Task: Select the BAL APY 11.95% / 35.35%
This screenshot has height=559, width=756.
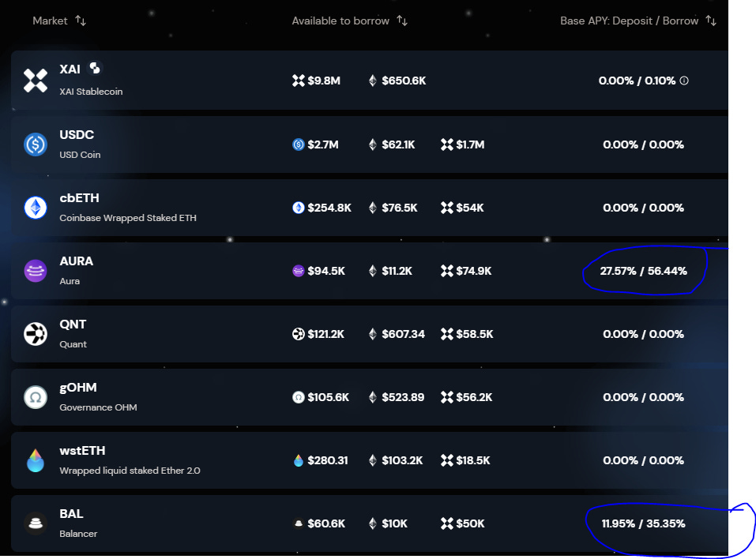Action: [x=643, y=523]
